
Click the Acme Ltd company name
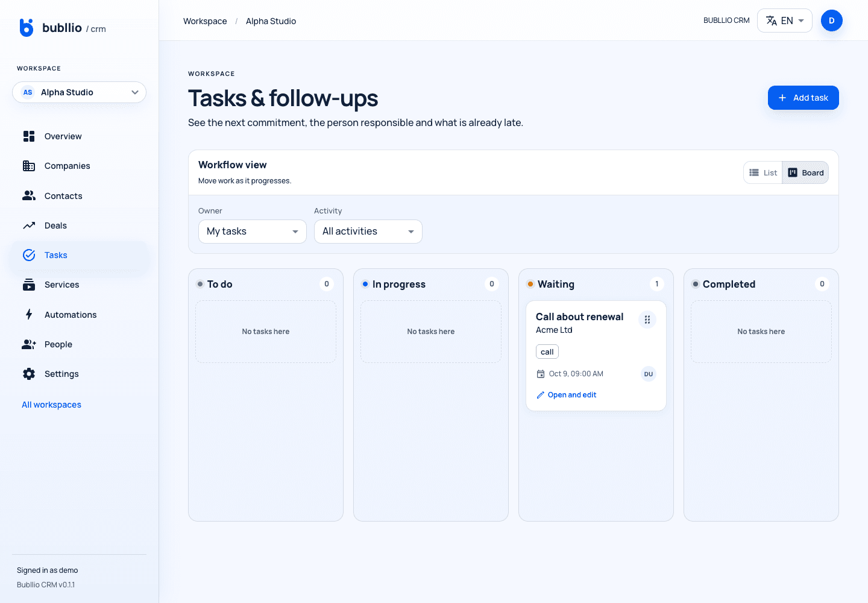pyautogui.click(x=554, y=330)
